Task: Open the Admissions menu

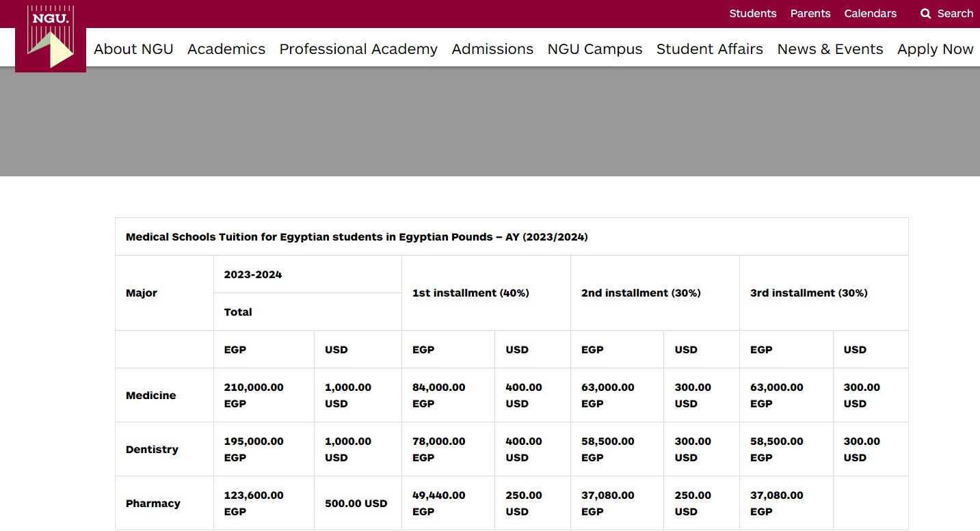Action: (492, 49)
